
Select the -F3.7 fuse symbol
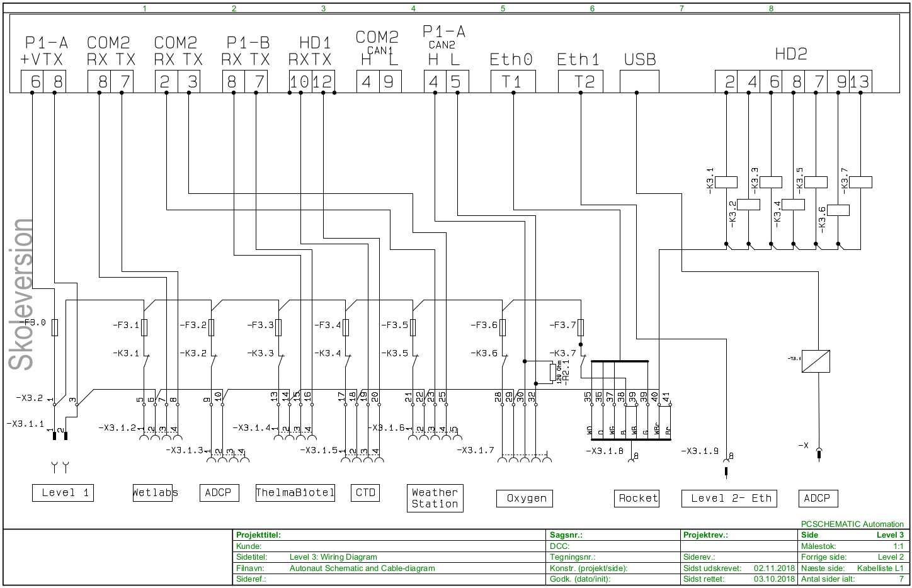coord(581,327)
